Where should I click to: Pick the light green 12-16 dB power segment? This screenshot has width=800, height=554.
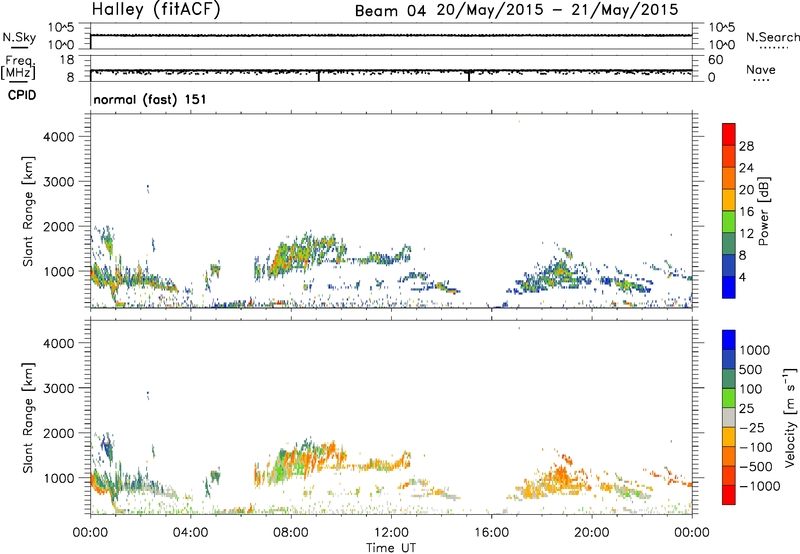point(729,222)
